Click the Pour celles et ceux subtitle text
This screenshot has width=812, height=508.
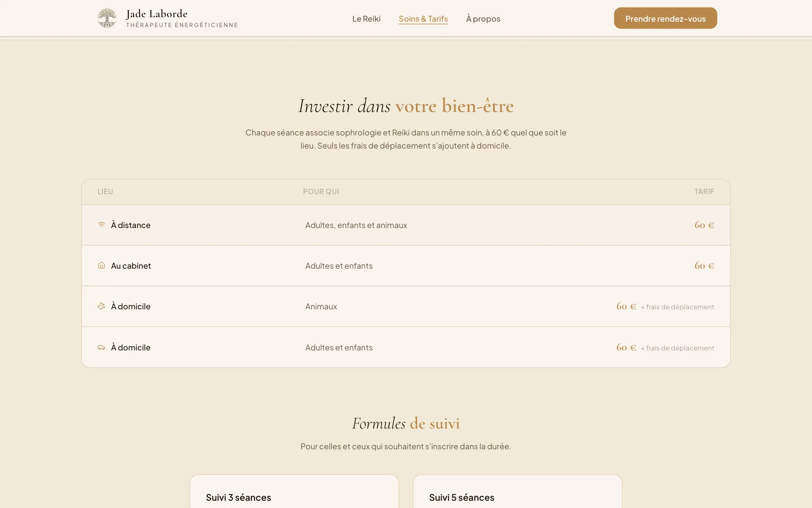click(x=406, y=446)
